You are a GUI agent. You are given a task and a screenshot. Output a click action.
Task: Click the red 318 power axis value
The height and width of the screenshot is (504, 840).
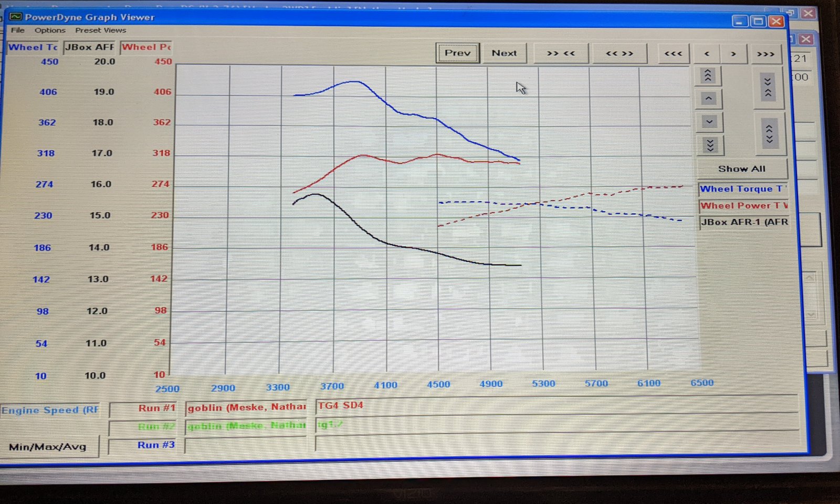click(x=161, y=153)
